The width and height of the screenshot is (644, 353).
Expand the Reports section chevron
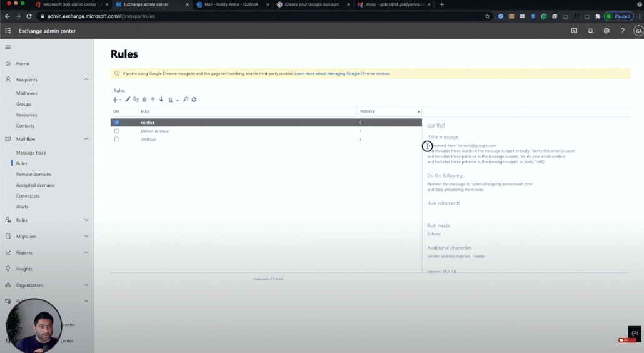click(x=86, y=253)
